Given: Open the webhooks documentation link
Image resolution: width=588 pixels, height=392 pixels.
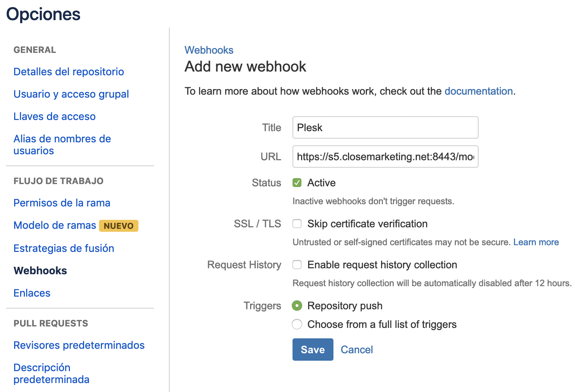Looking at the screenshot, I should click(479, 91).
